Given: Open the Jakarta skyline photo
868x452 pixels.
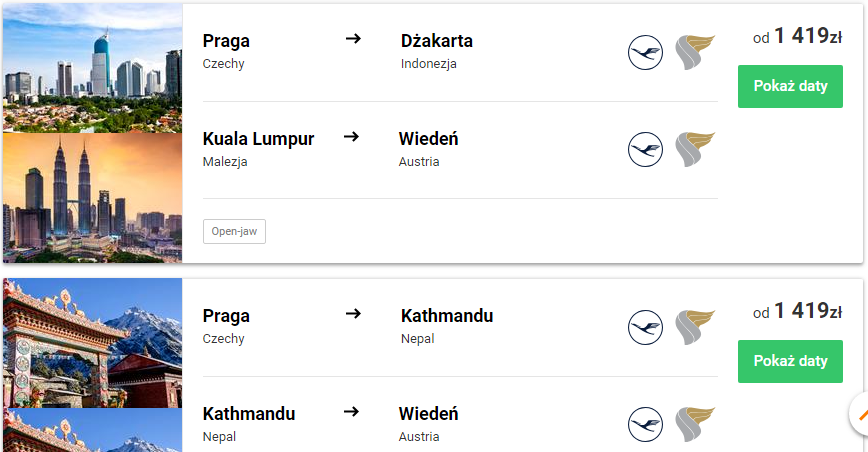Looking at the screenshot, I should point(92,68).
